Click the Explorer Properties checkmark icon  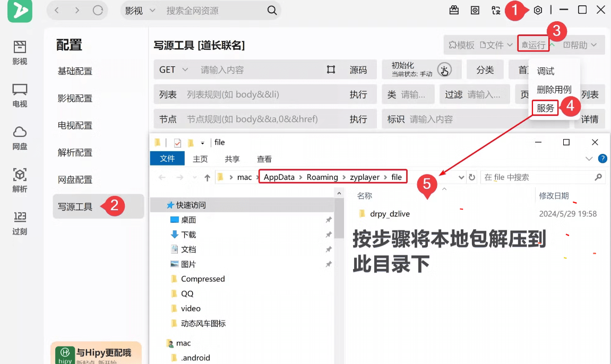click(x=177, y=143)
